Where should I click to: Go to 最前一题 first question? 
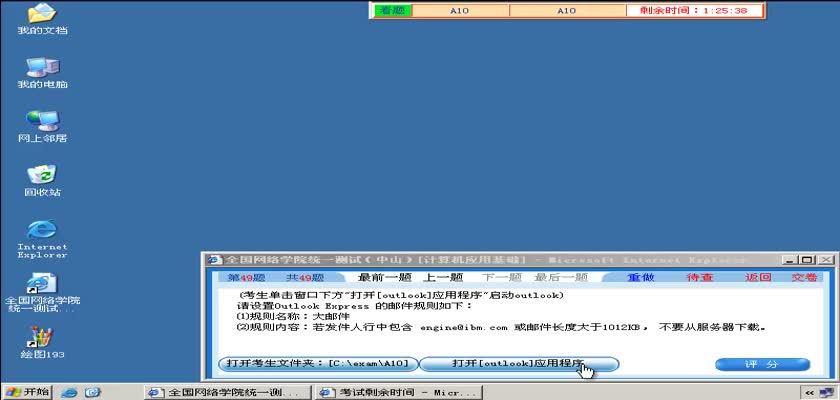click(384, 277)
